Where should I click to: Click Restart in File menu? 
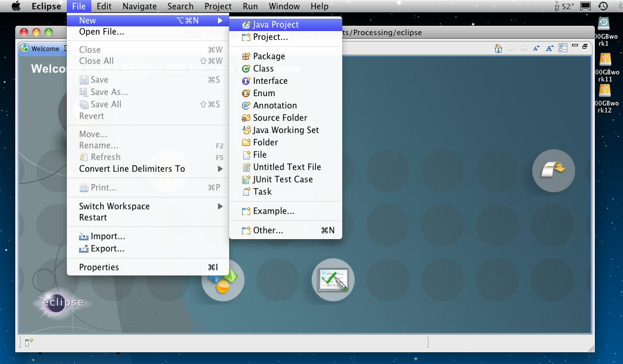pyautogui.click(x=148, y=217)
